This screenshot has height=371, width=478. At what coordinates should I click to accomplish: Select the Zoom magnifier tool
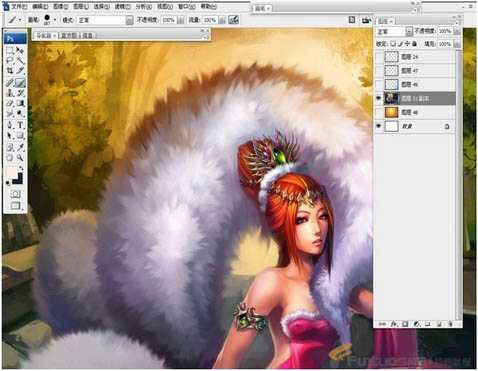20,157
